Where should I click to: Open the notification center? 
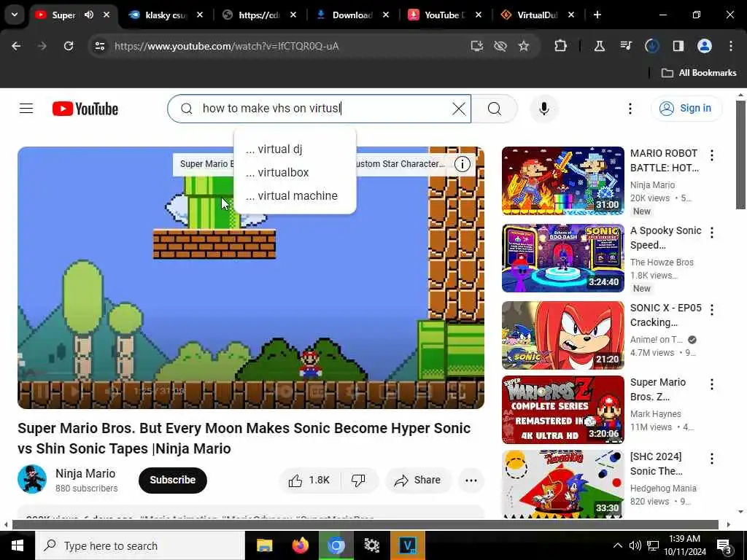724,545
